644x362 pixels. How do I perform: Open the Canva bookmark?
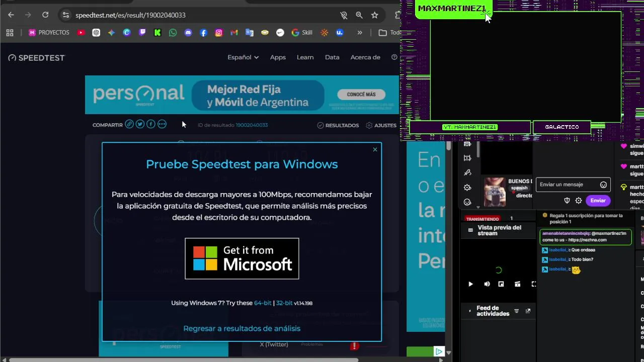click(x=127, y=33)
